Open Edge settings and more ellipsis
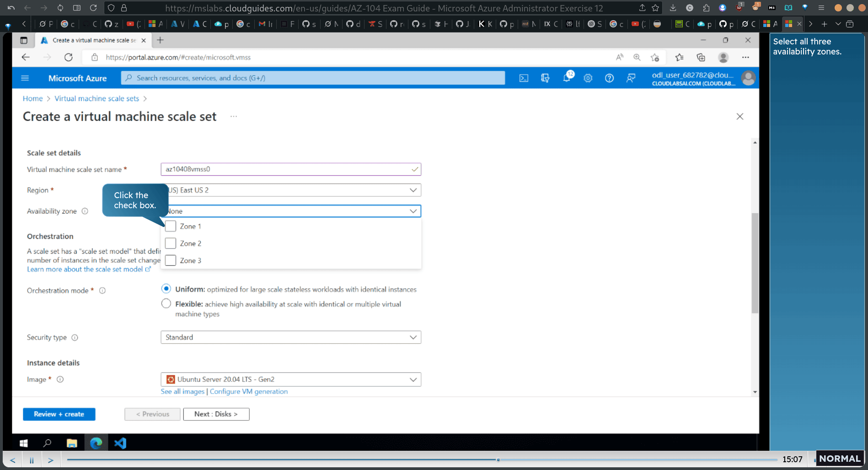 click(x=745, y=57)
